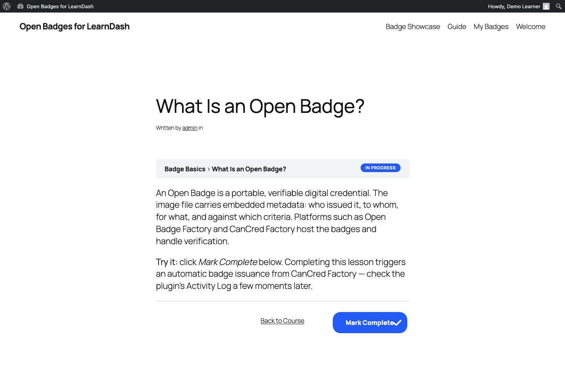Go to the Open Badges for LearnDash site title
Viewport: 565px width, 392px height.
75,26
